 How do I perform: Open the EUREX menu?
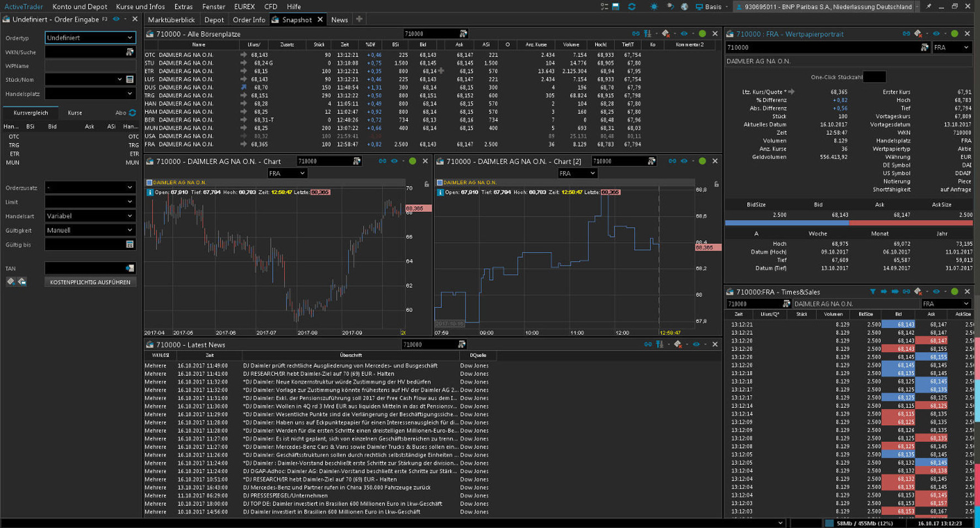coord(244,7)
